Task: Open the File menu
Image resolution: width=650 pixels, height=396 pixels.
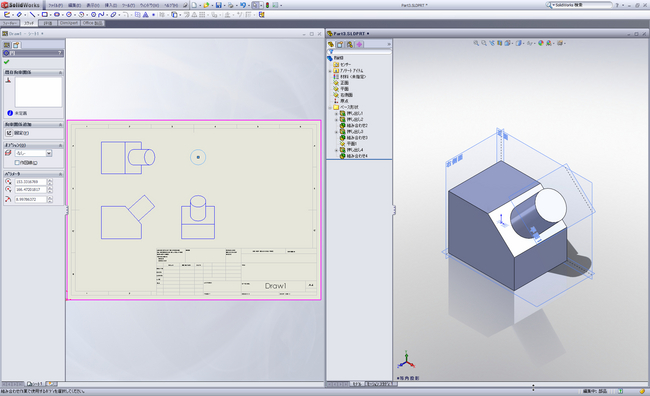Action: 56,5
